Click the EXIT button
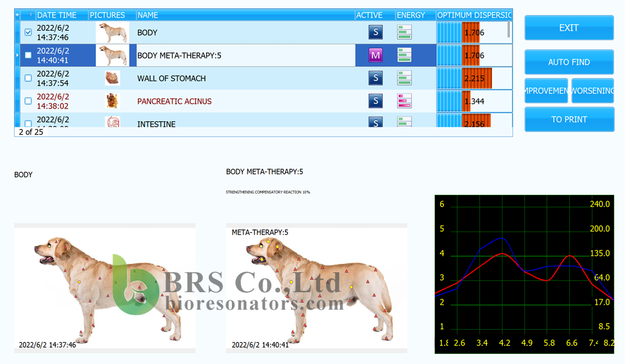 pos(569,28)
